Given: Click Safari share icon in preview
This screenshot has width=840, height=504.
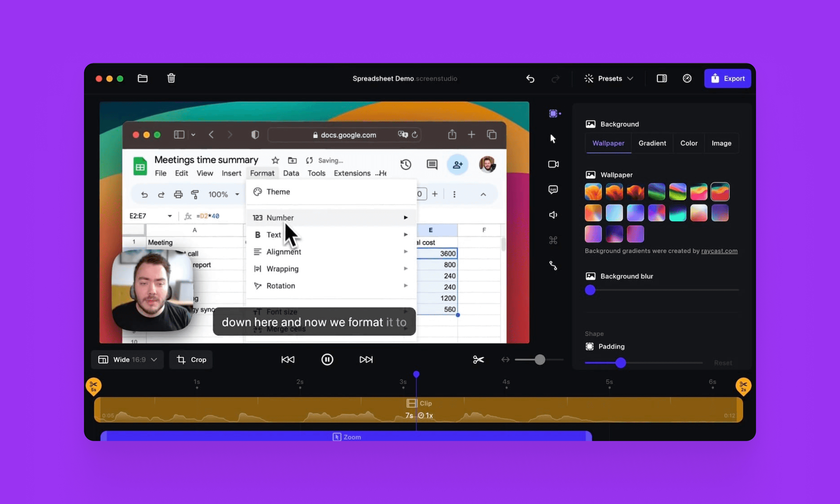Looking at the screenshot, I should 452,134.
